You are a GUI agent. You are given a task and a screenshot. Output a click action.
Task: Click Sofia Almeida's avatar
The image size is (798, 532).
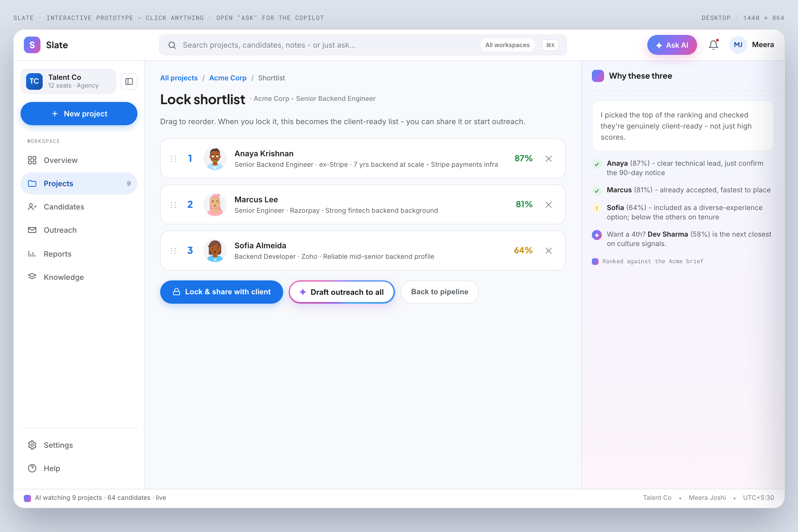coord(215,251)
